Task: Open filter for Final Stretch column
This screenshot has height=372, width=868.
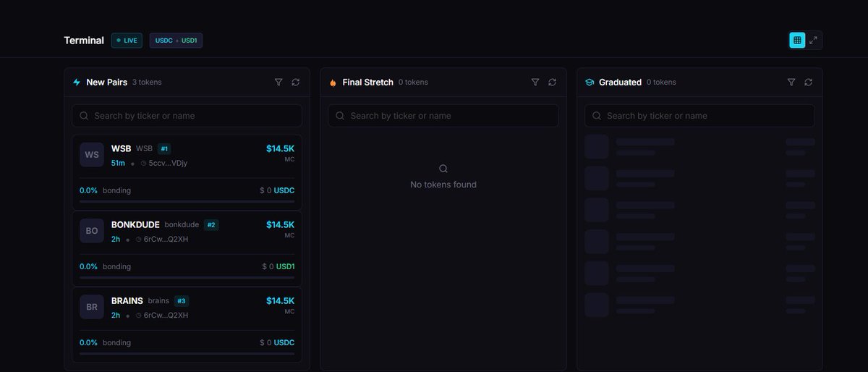Action: tap(535, 83)
